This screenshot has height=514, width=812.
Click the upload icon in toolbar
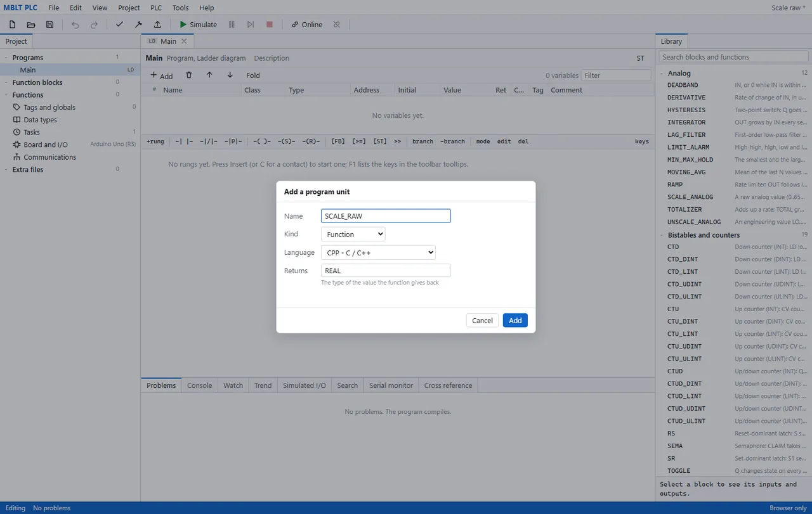[157, 25]
